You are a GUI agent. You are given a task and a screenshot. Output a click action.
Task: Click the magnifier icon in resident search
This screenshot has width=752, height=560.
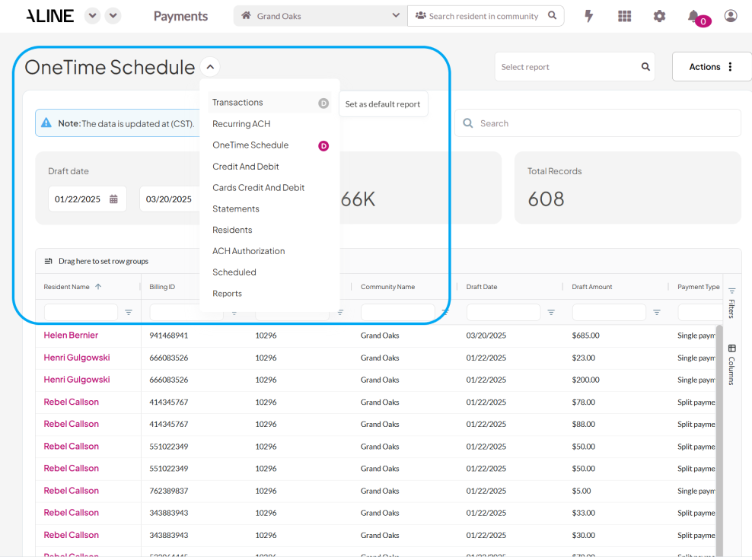[553, 15]
